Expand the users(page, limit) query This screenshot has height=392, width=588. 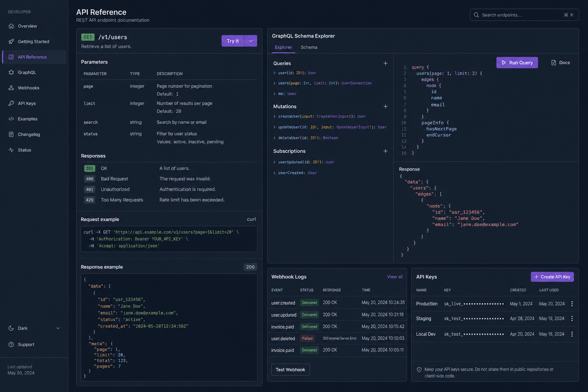coord(274,83)
